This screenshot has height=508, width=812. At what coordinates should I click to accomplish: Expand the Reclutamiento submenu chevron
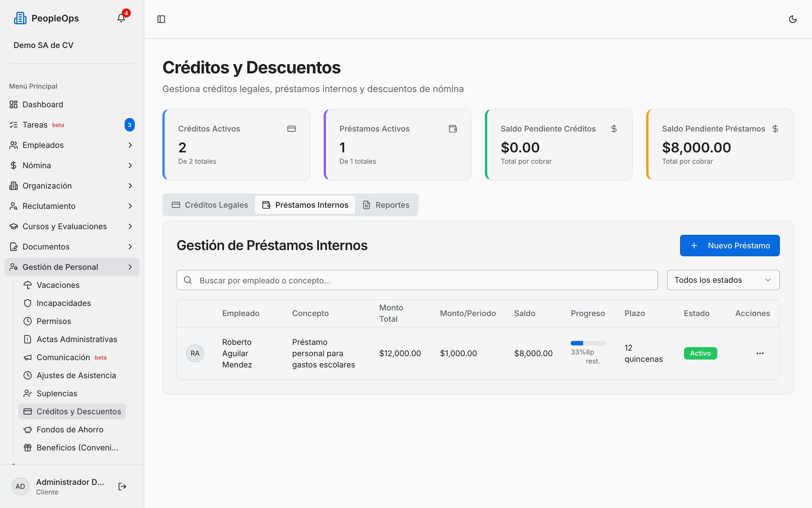pos(130,206)
